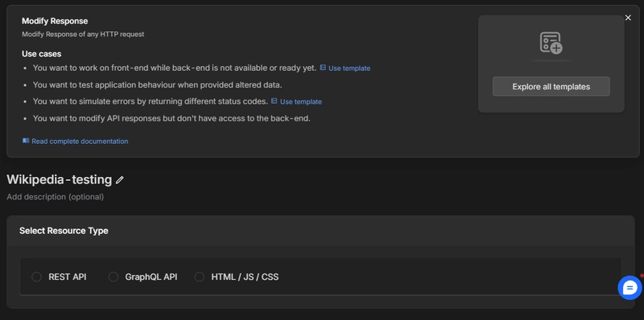Viewport: 644px width, 320px height.
Task: Click the HTML / JS / CSS label text
Action: point(245,277)
